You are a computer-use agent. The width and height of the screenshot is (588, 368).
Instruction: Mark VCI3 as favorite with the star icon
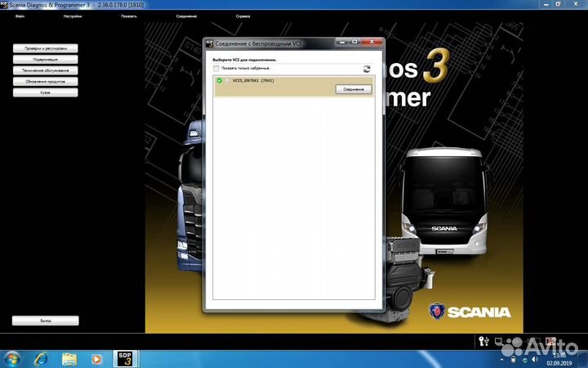(227, 80)
